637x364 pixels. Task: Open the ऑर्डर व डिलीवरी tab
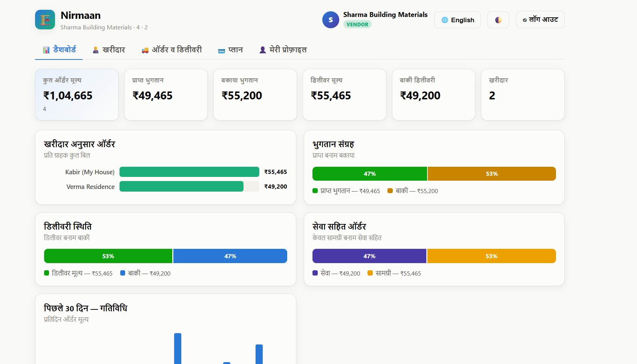[x=171, y=50]
